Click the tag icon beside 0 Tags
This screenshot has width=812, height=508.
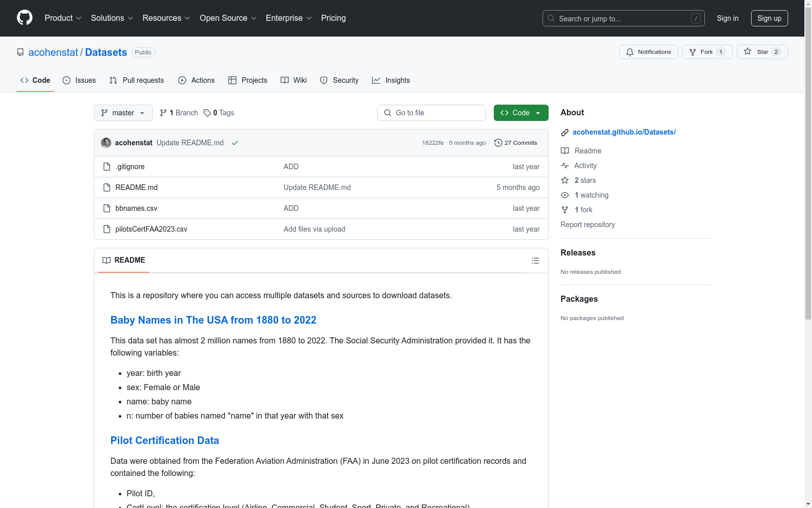click(207, 113)
